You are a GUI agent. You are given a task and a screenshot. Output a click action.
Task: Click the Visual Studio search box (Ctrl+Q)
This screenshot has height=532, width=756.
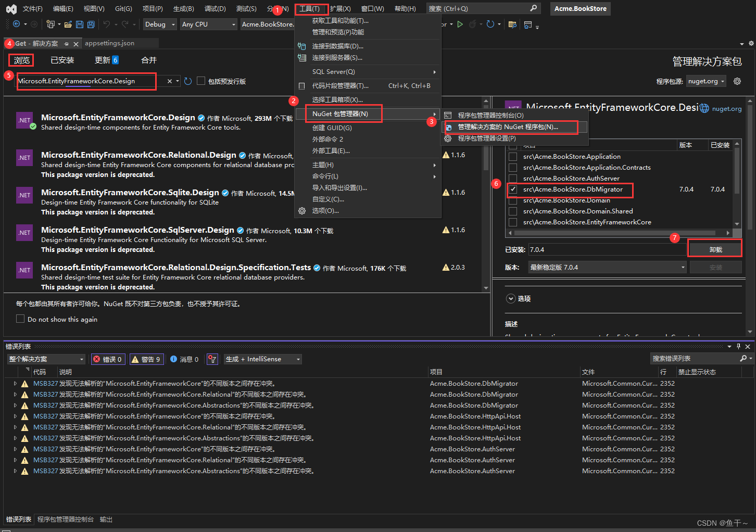pos(483,9)
